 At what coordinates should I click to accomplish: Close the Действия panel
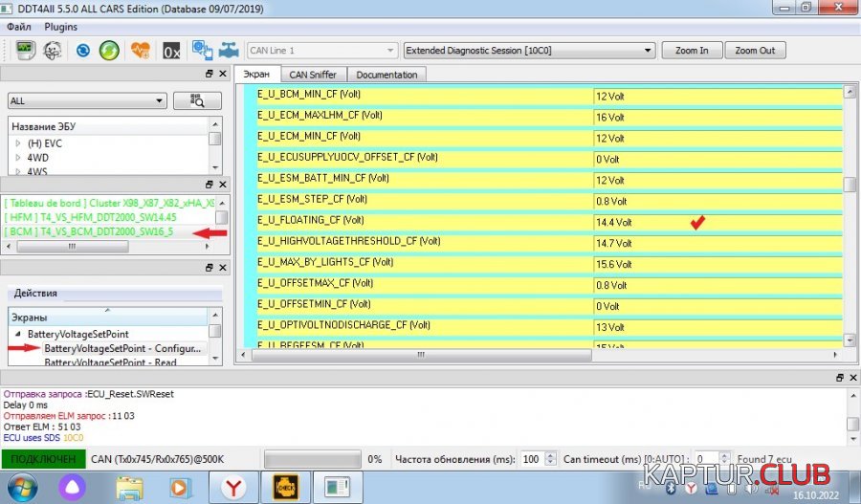[222, 268]
